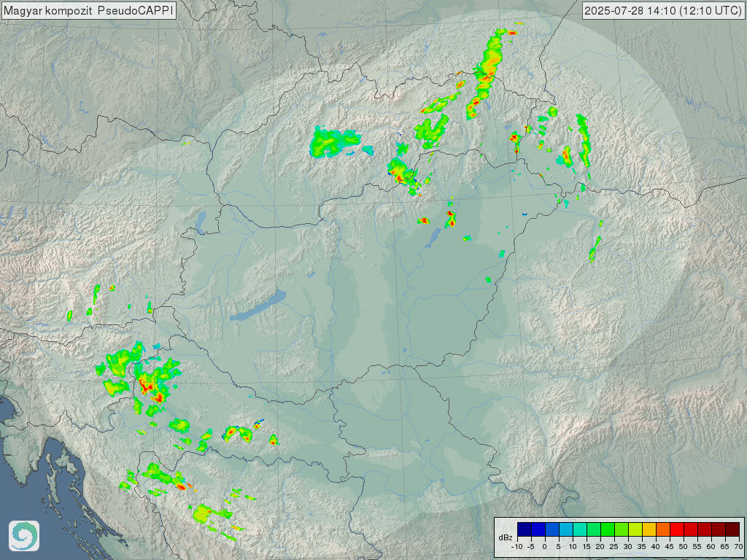The image size is (747, 560).
Task: Click the '25' legend scale value
Action: [614, 547]
